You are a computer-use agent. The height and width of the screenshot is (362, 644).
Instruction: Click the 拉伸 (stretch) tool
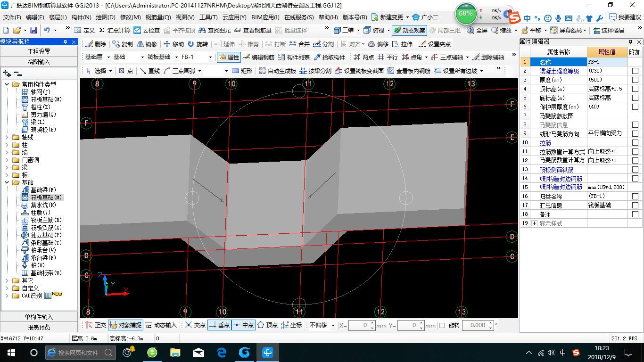403,44
